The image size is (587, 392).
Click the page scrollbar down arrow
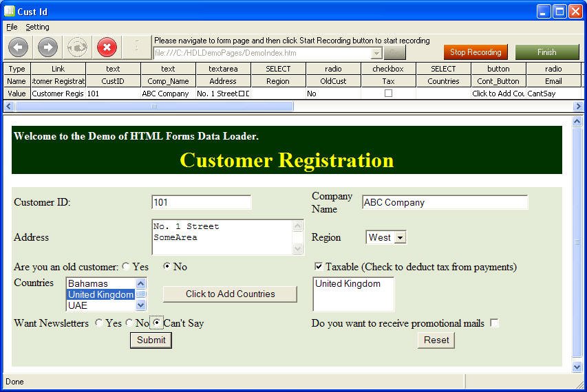coord(577,367)
